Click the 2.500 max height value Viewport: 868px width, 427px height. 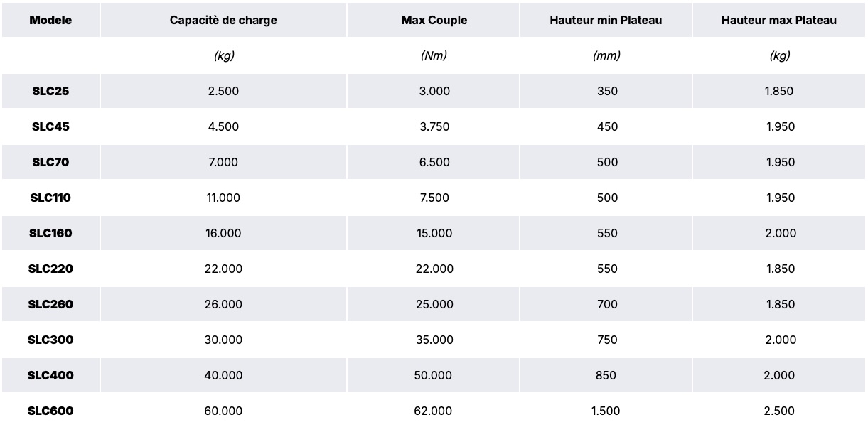[780, 411]
